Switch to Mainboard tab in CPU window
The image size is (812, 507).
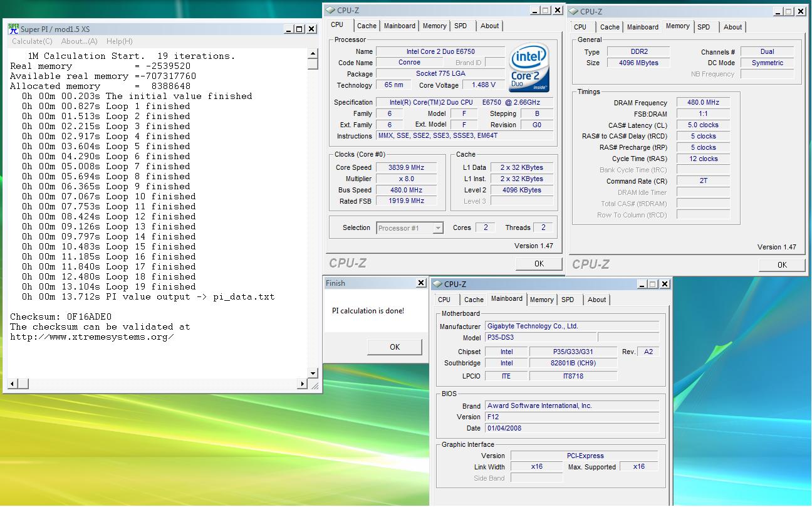click(x=400, y=26)
